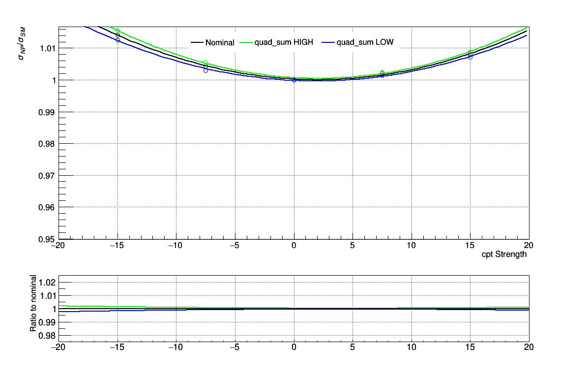Click the −15 tick label under ratio panel
The height and width of the screenshot is (380, 588).
(x=117, y=348)
